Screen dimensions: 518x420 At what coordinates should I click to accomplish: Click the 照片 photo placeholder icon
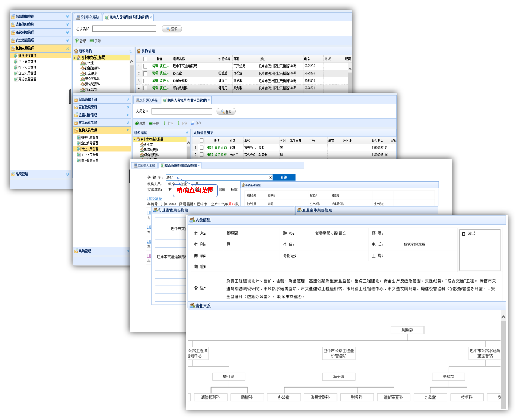tap(464, 234)
